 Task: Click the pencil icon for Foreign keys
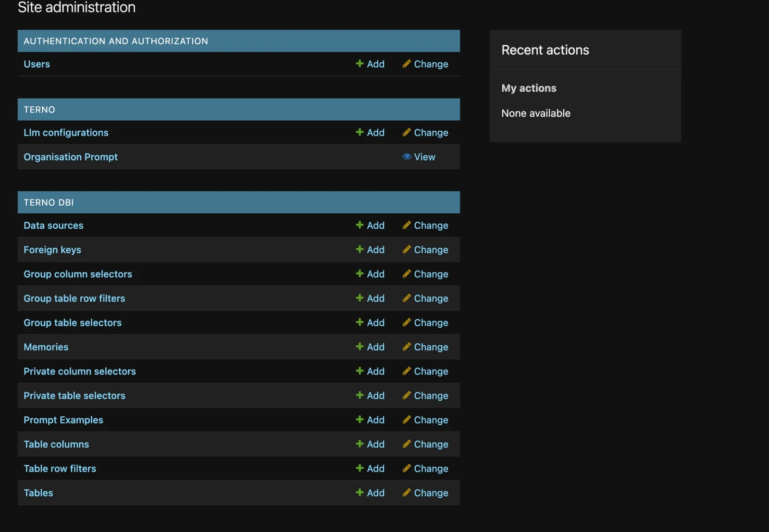click(407, 249)
